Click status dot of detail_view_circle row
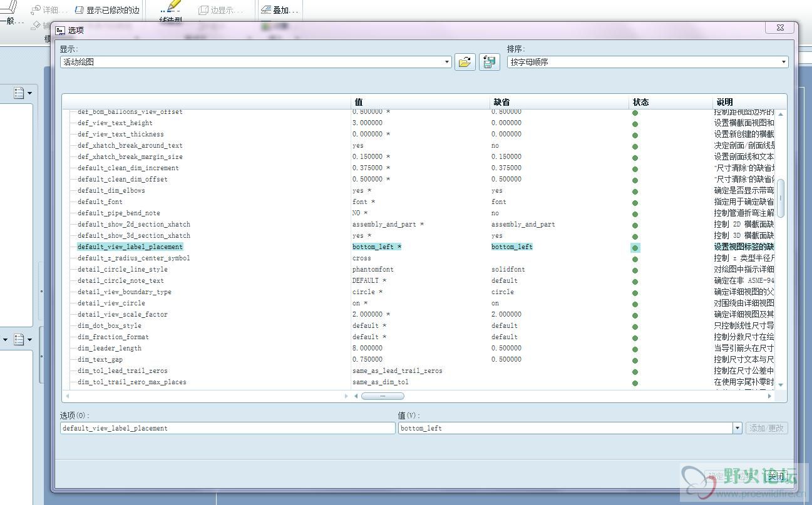812x505 pixels. coord(635,304)
